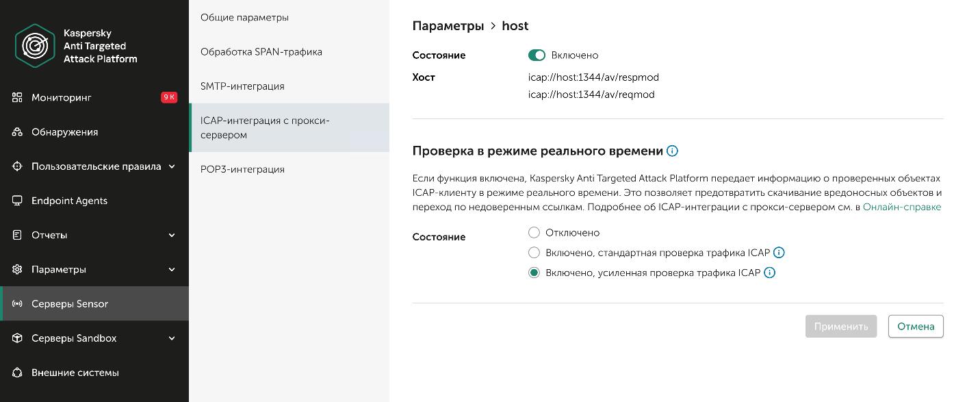Toggle the Состояние Включено switch
This screenshot has height=402, width=980.
click(537, 55)
